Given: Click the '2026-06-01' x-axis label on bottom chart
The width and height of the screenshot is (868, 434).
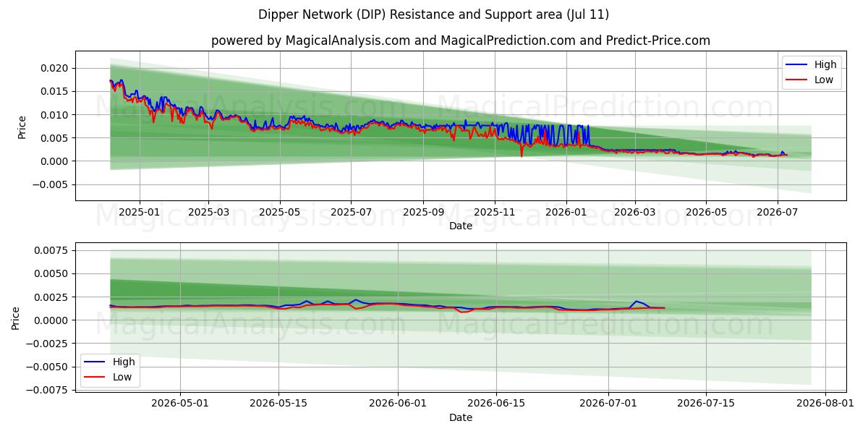Looking at the screenshot, I should pos(399,404).
